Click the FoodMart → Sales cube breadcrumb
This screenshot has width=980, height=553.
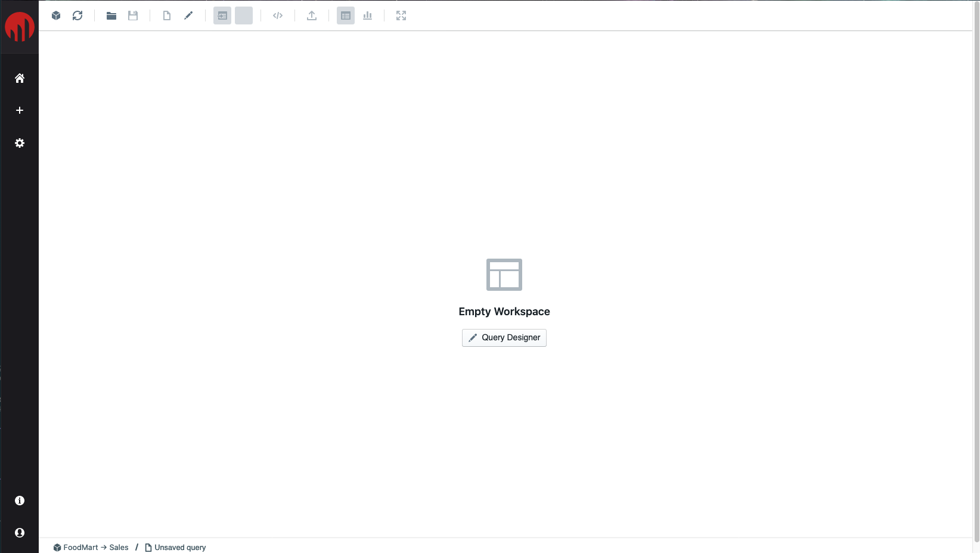coord(91,548)
